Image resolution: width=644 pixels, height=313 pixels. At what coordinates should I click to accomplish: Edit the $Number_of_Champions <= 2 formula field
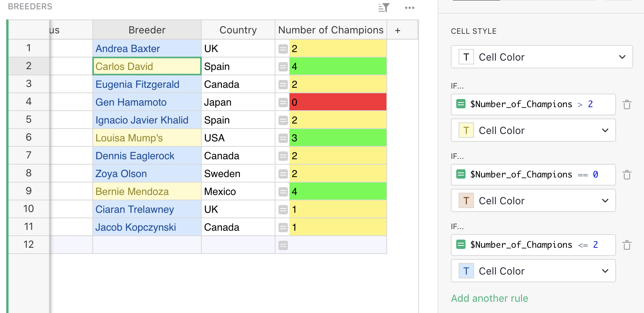click(533, 245)
